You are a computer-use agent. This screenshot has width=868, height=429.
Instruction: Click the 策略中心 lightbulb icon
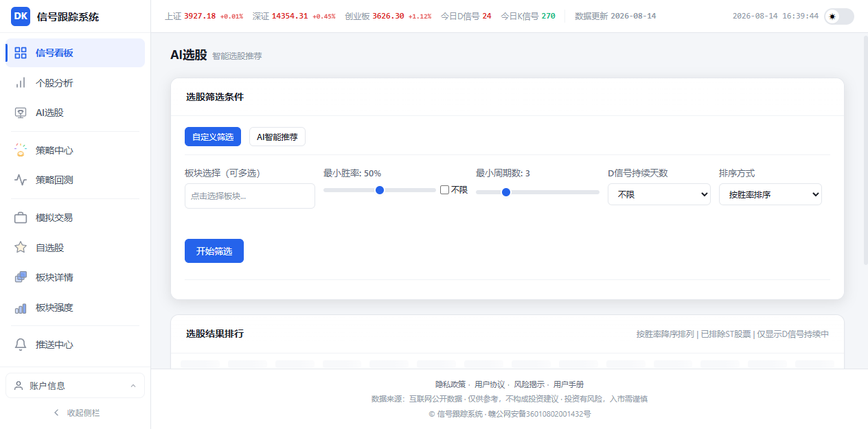point(21,150)
